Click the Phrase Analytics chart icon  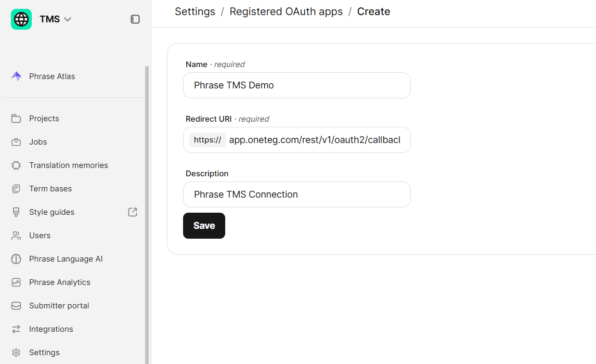tap(16, 282)
